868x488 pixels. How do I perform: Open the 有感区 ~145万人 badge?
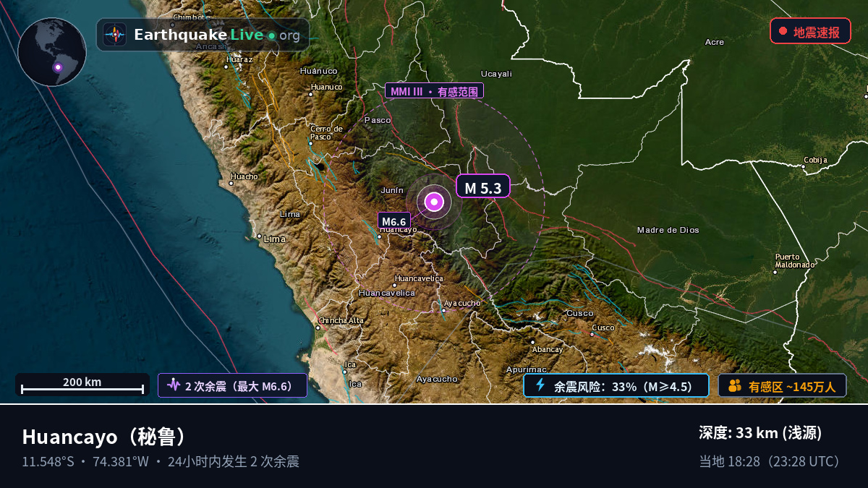tap(782, 385)
